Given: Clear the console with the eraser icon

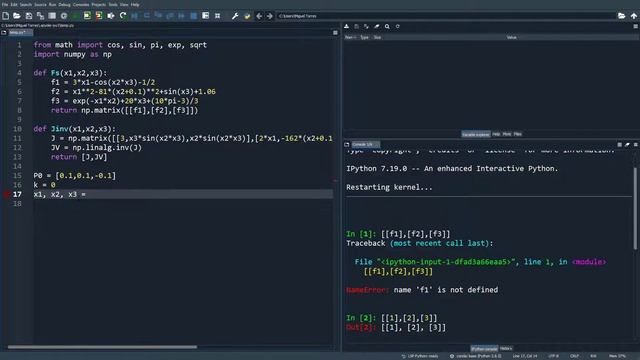Looking at the screenshot, I should coord(627,144).
